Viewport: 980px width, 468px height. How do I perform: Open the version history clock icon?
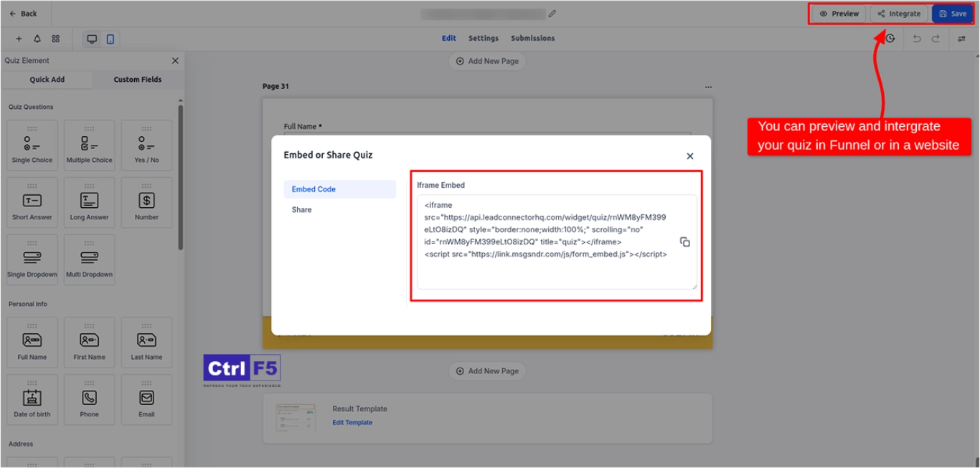coord(890,39)
